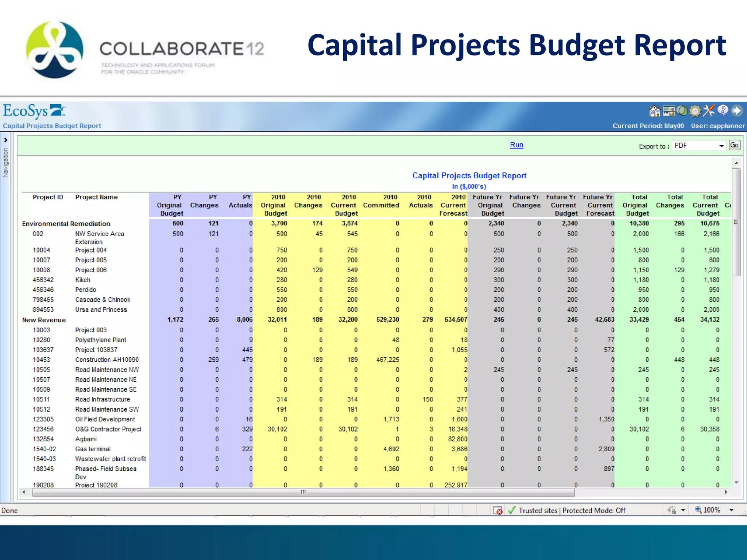Screen dimensions: 747x560
Task: Click the Oil Field Development project name
Action: [x=105, y=419]
